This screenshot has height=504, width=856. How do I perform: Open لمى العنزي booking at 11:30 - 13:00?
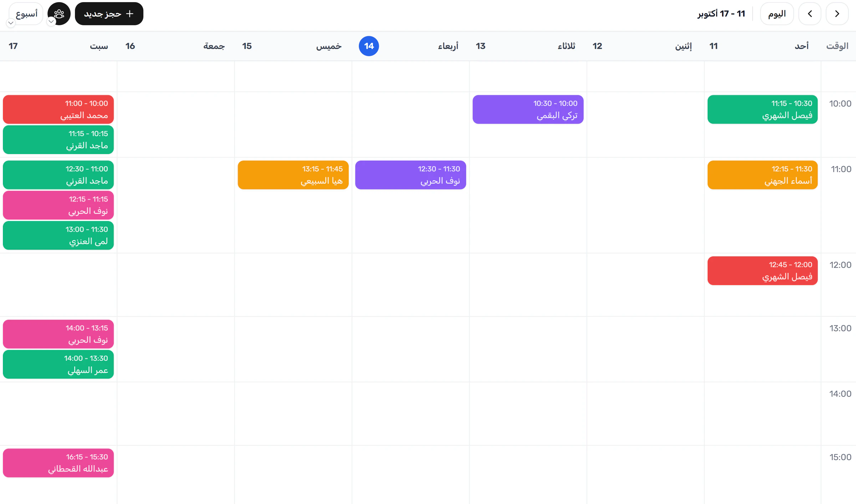point(58,235)
